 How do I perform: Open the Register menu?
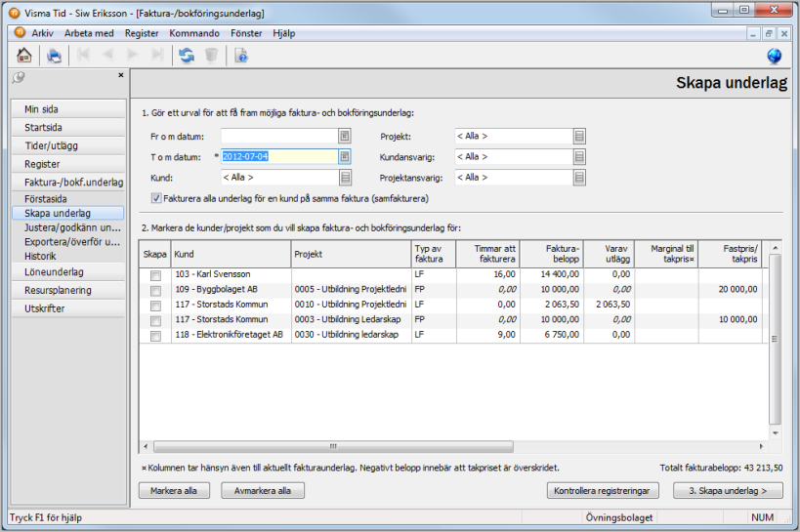(142, 33)
